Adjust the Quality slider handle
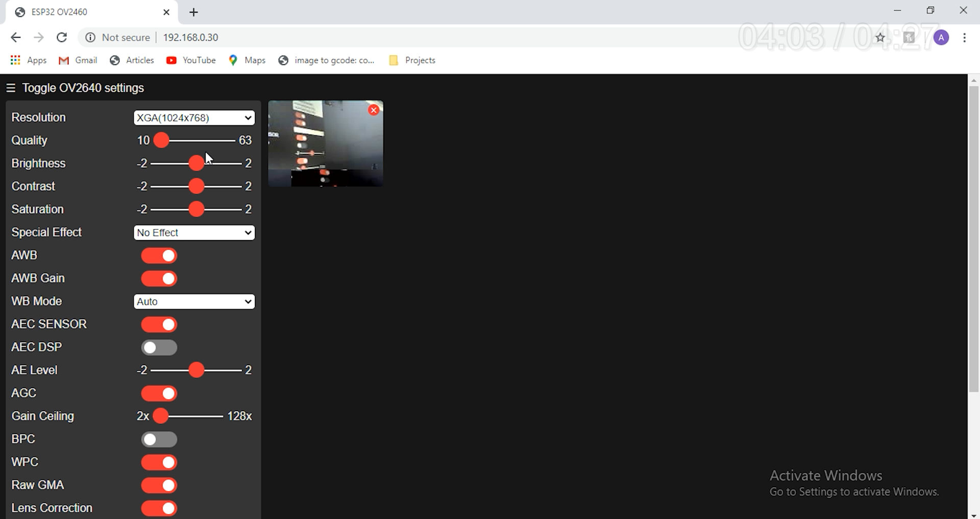980x519 pixels. (161, 140)
